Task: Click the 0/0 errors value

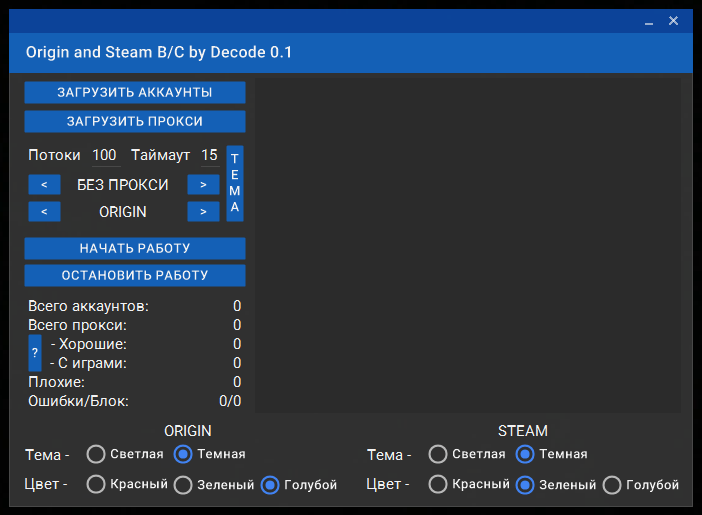Action: pyautogui.click(x=230, y=401)
